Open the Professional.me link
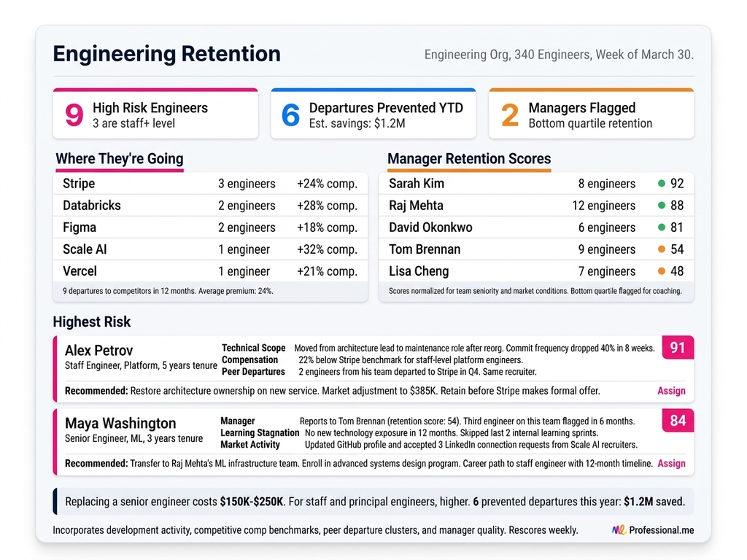The width and height of the screenshot is (747, 560). [x=661, y=530]
